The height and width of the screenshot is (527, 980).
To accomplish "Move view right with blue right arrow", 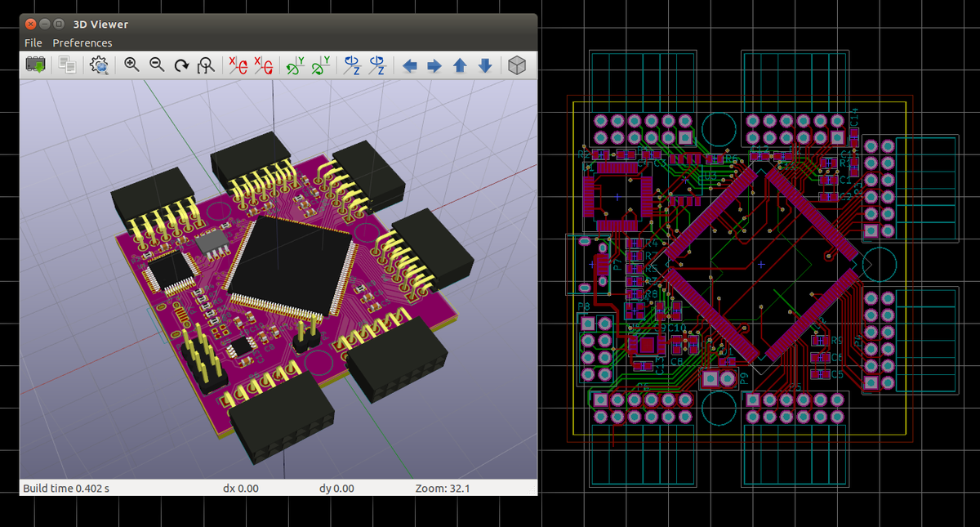I will coord(434,65).
